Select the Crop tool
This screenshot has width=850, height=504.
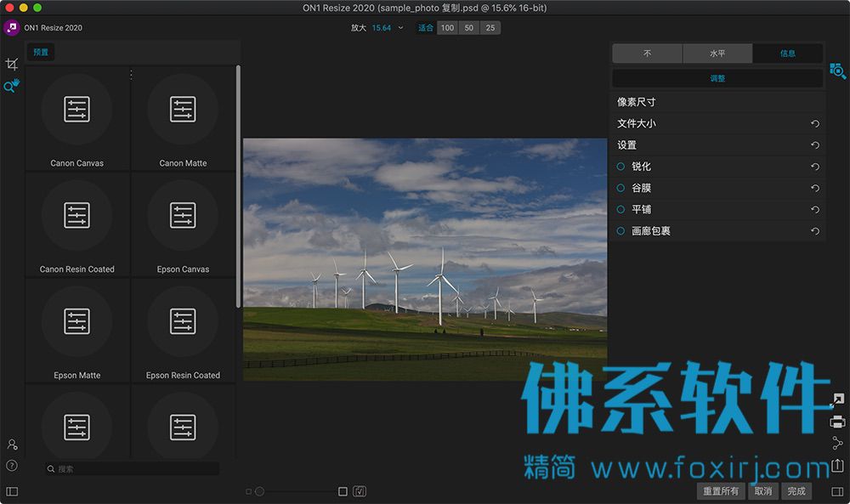click(11, 65)
